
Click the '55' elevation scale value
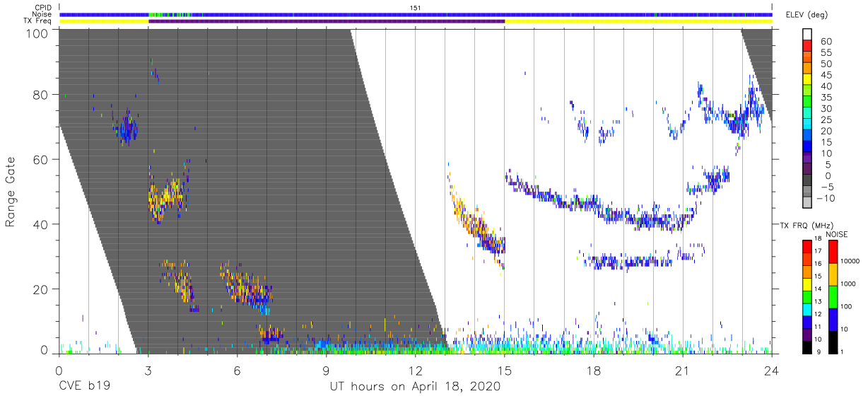point(826,53)
